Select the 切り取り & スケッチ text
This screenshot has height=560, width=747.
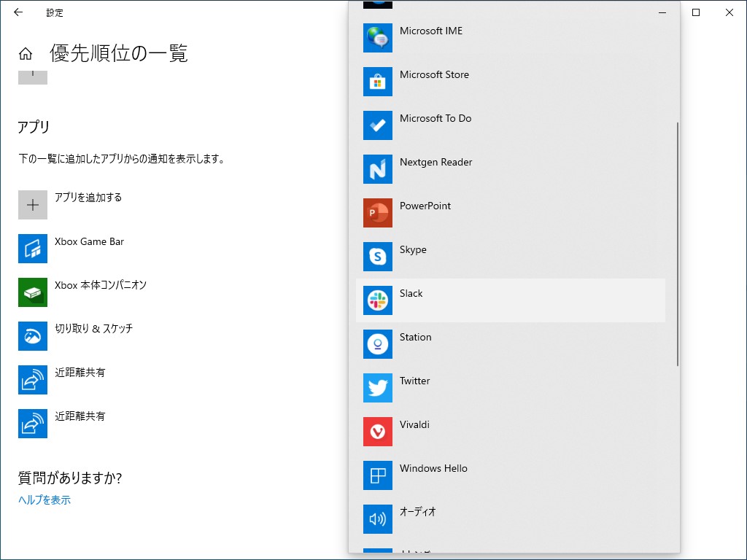[x=94, y=329]
